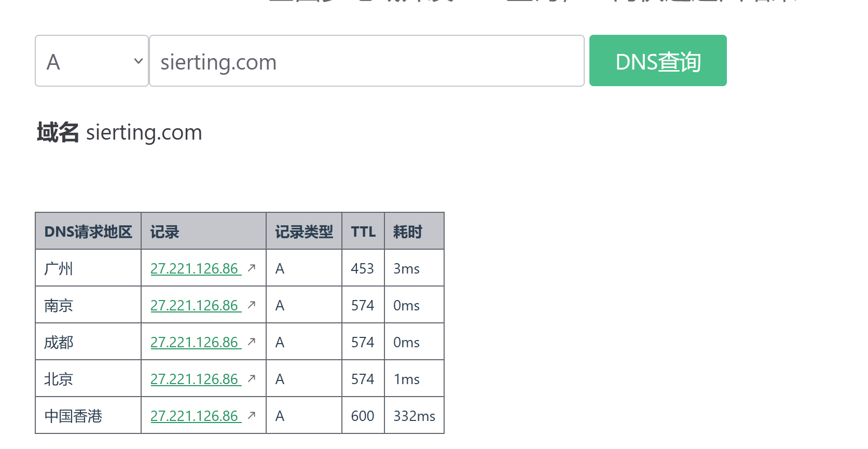Click the DNS请求地区 column header
This screenshot has width=868, height=449.
tap(88, 232)
